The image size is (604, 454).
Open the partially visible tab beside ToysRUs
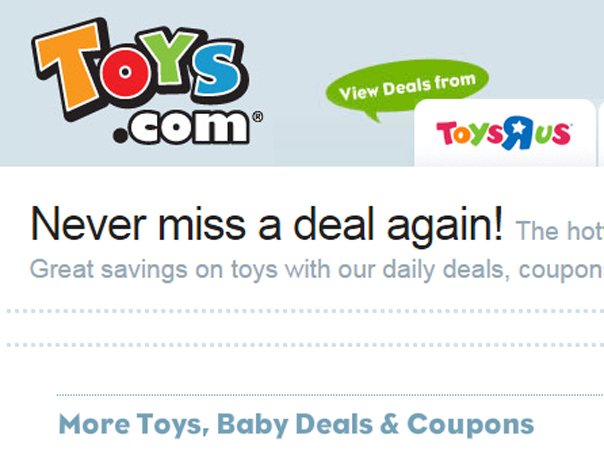point(601,133)
